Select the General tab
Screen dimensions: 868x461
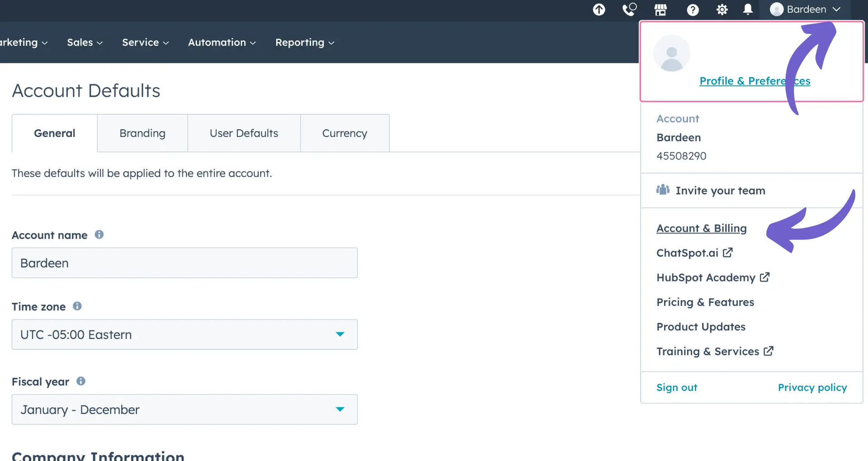tap(55, 133)
